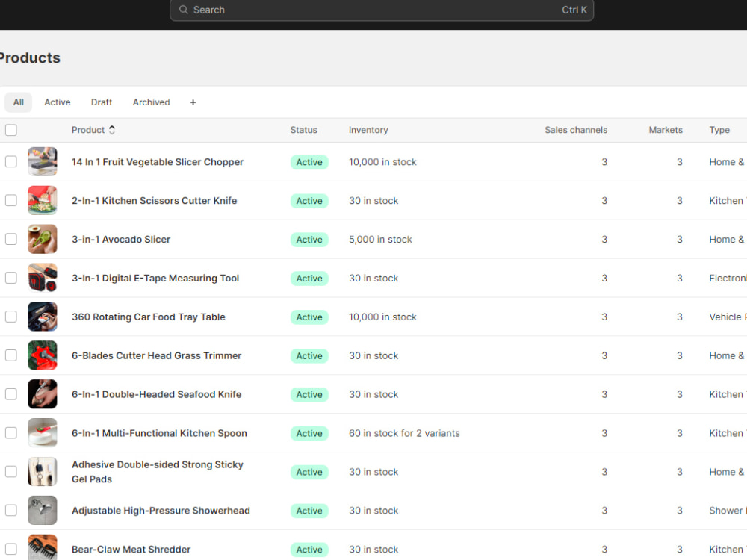Open Sticky Gel Pads thumbnail

[x=43, y=471]
